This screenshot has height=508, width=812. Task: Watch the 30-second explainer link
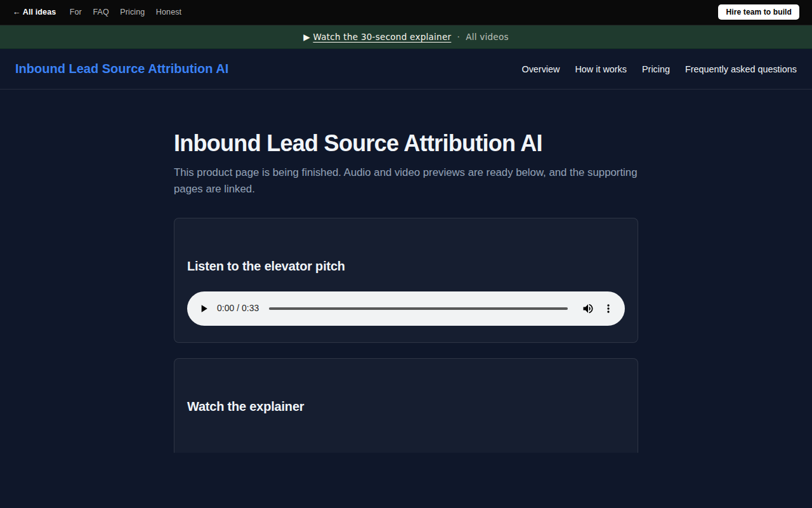click(x=382, y=37)
